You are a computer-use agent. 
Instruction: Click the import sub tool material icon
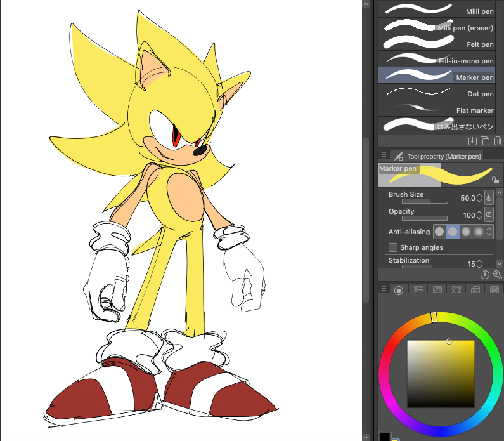point(472,141)
